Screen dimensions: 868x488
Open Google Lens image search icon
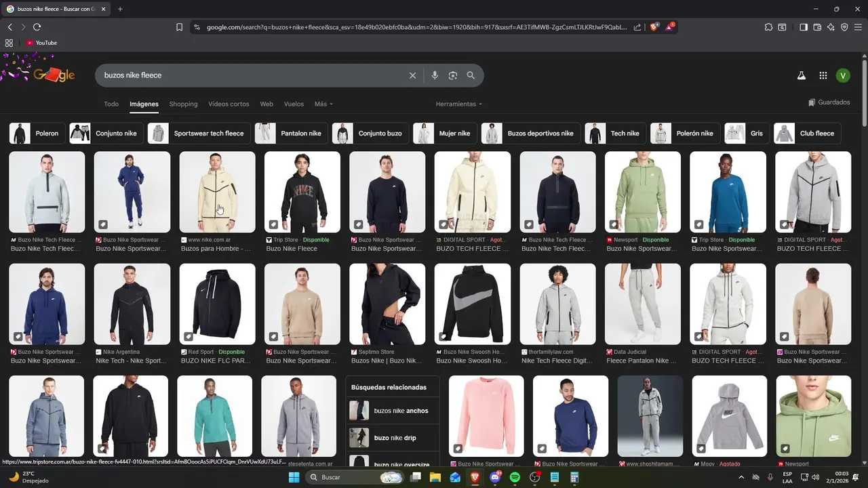click(453, 75)
